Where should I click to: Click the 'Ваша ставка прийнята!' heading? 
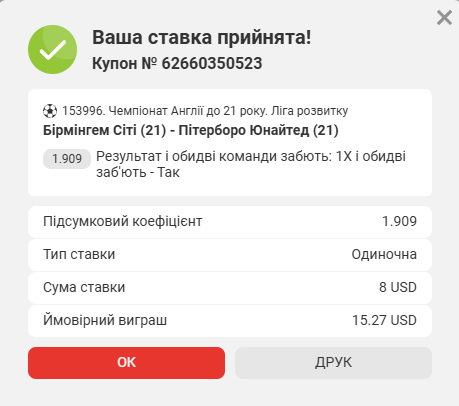tap(202, 37)
